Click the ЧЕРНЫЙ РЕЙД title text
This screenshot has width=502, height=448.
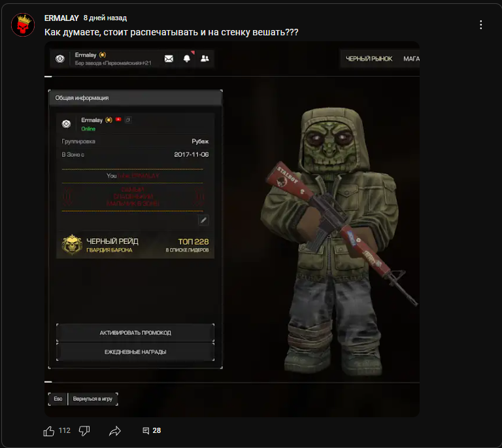(x=112, y=241)
